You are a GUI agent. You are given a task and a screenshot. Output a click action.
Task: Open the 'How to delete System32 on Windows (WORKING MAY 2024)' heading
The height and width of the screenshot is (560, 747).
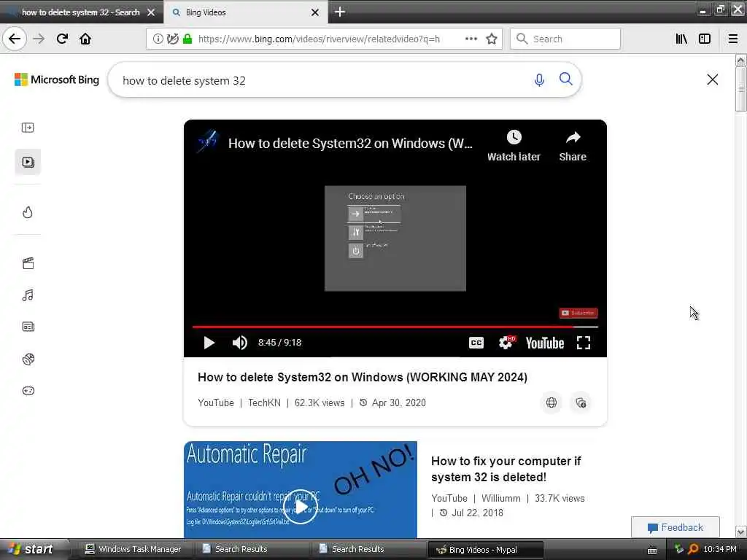(x=362, y=377)
